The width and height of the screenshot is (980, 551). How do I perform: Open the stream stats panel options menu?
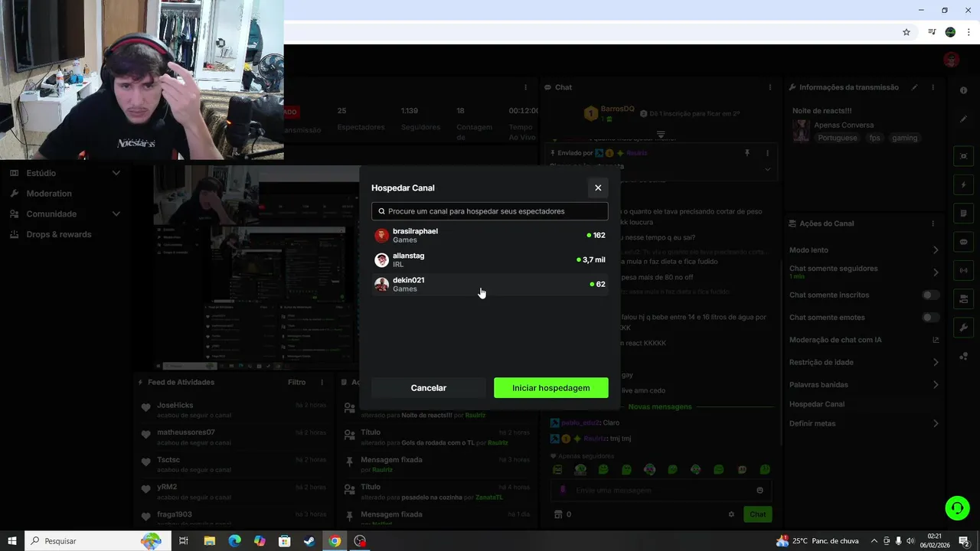tap(525, 87)
